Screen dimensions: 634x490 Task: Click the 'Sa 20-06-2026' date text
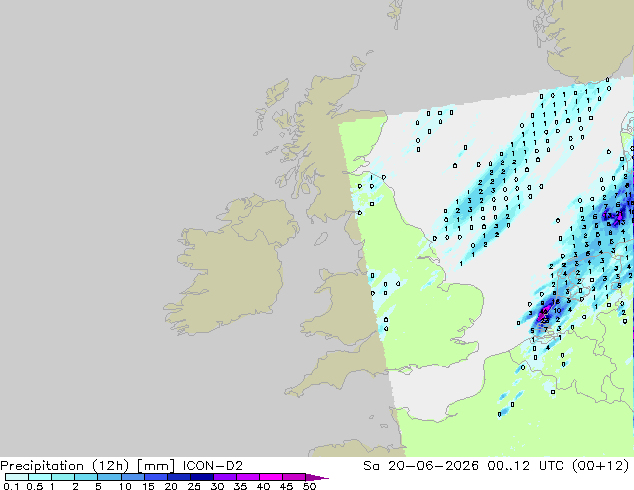coord(421,466)
